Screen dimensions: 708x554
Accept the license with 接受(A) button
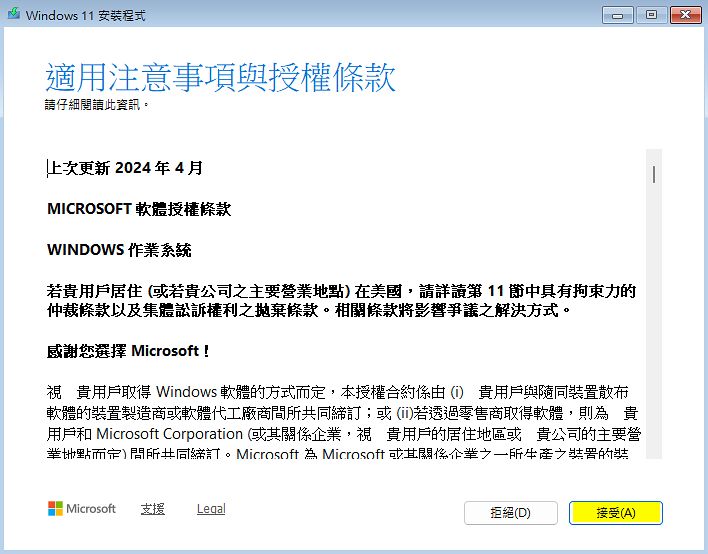point(615,513)
